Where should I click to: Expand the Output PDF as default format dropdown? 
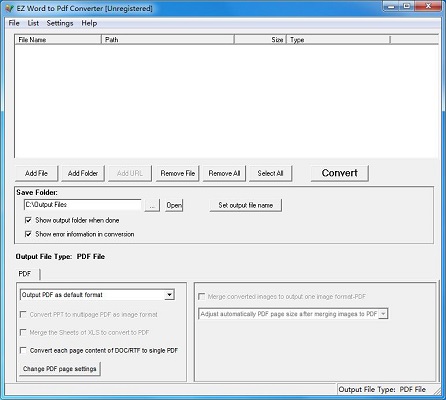[169, 295]
